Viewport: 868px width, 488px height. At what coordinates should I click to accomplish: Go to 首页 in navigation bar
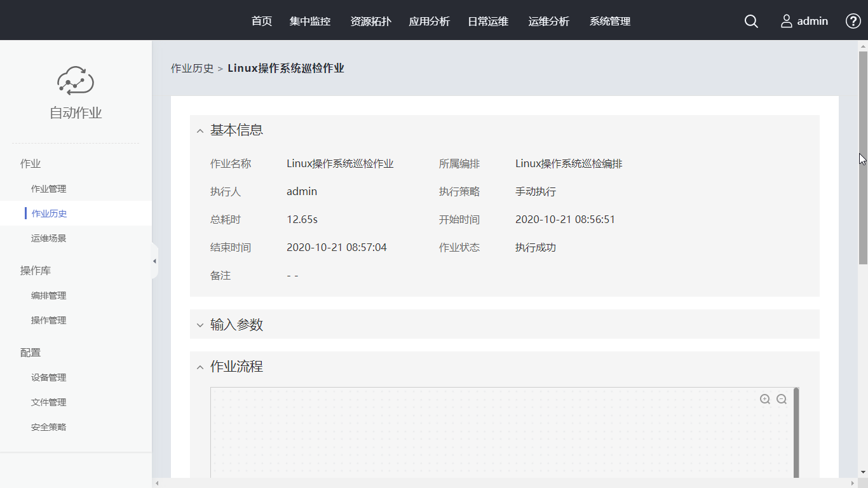(x=262, y=21)
